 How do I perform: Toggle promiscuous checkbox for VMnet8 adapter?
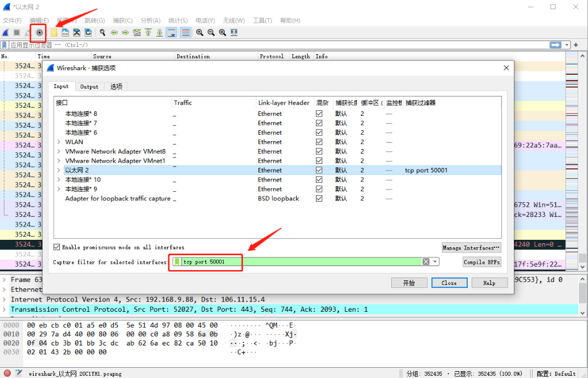[x=319, y=151]
